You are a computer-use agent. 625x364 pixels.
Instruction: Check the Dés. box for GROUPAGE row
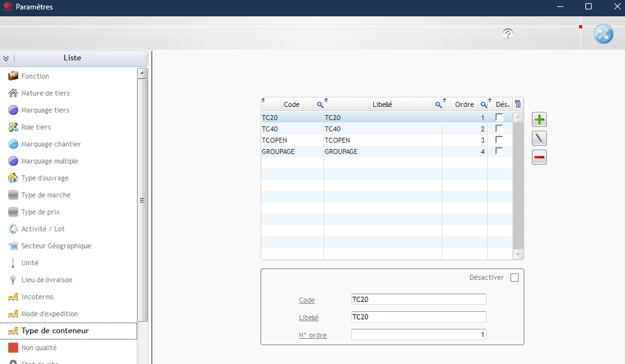pos(499,152)
